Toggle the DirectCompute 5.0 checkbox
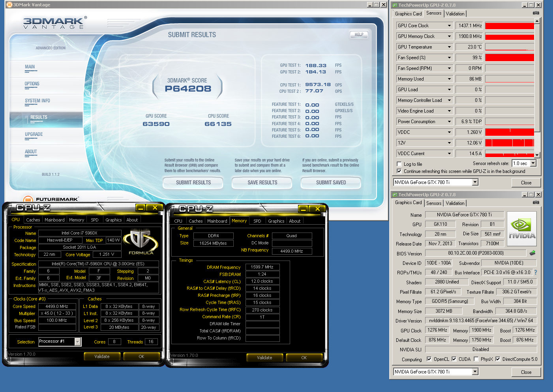This screenshot has width=553, height=392. coord(498,359)
